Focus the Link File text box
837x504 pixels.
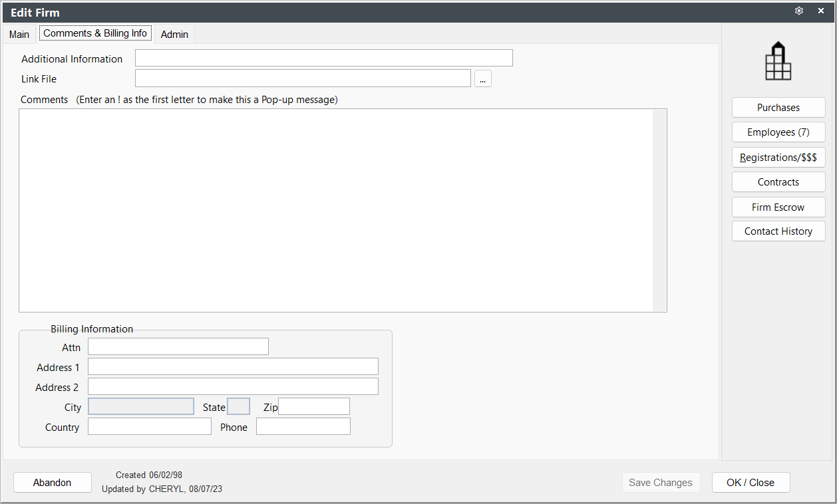tap(303, 78)
